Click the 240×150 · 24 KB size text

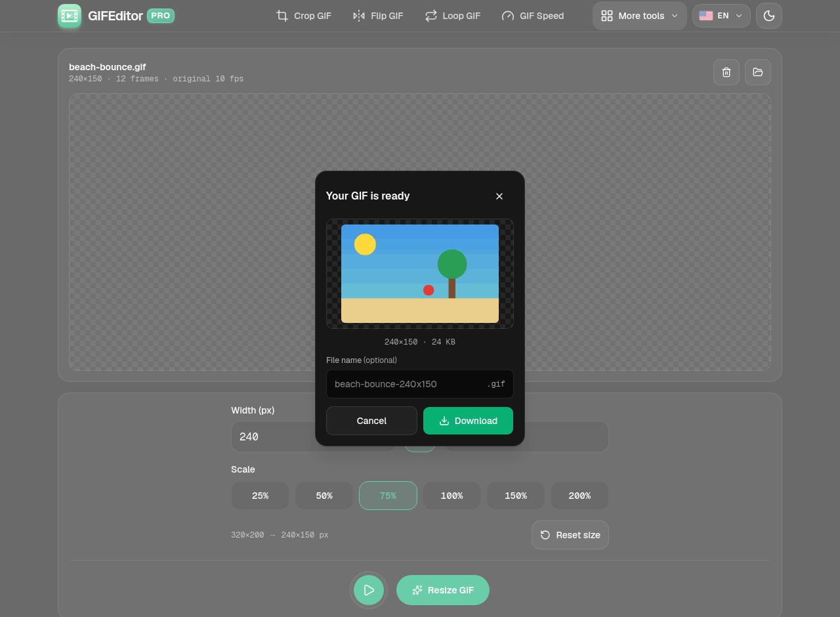click(420, 342)
